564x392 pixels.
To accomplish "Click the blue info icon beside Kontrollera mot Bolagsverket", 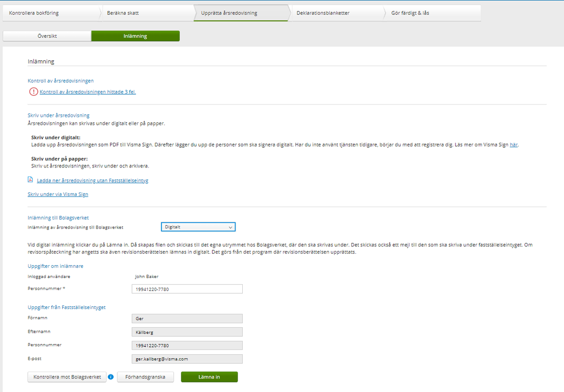I will 111,377.
